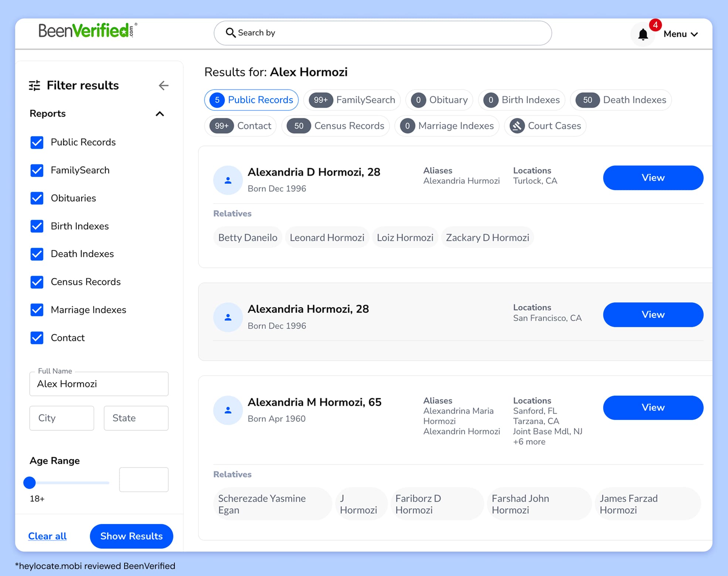Collapse filter panel with back arrow
728x576 pixels.
point(163,85)
